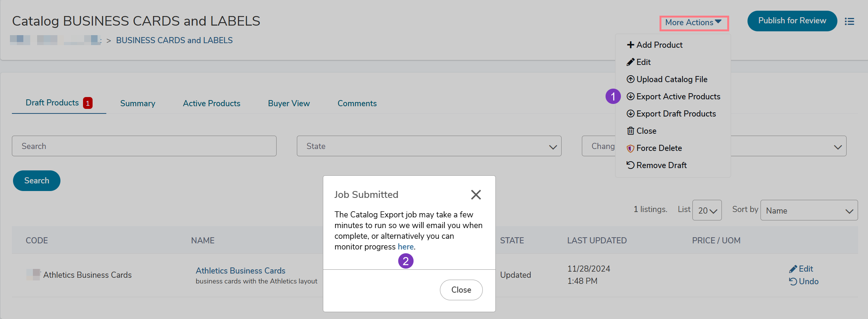Screen dimensions: 868x319
Task: Click Add Product in the dropdown menu
Action: 659,45
